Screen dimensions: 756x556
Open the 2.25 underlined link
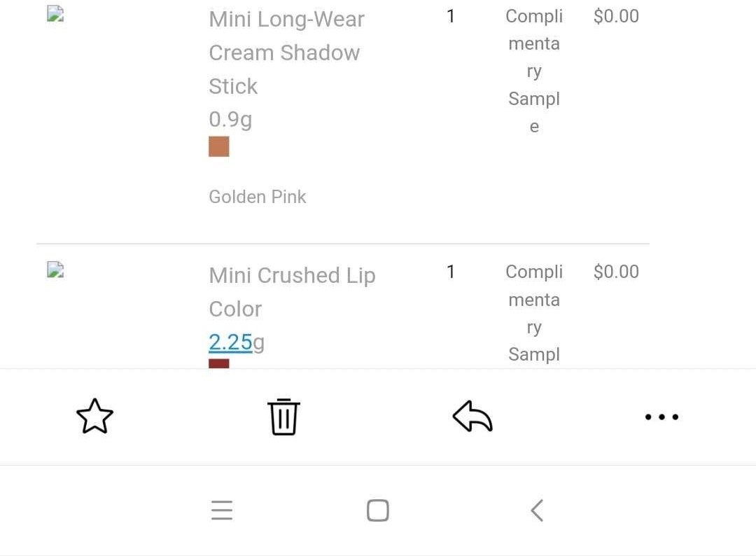pyautogui.click(x=230, y=342)
